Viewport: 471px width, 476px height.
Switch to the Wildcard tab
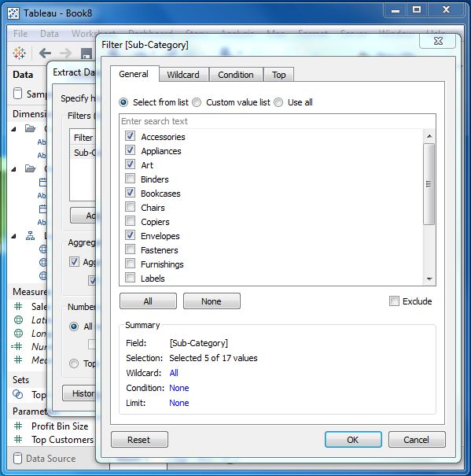[183, 75]
